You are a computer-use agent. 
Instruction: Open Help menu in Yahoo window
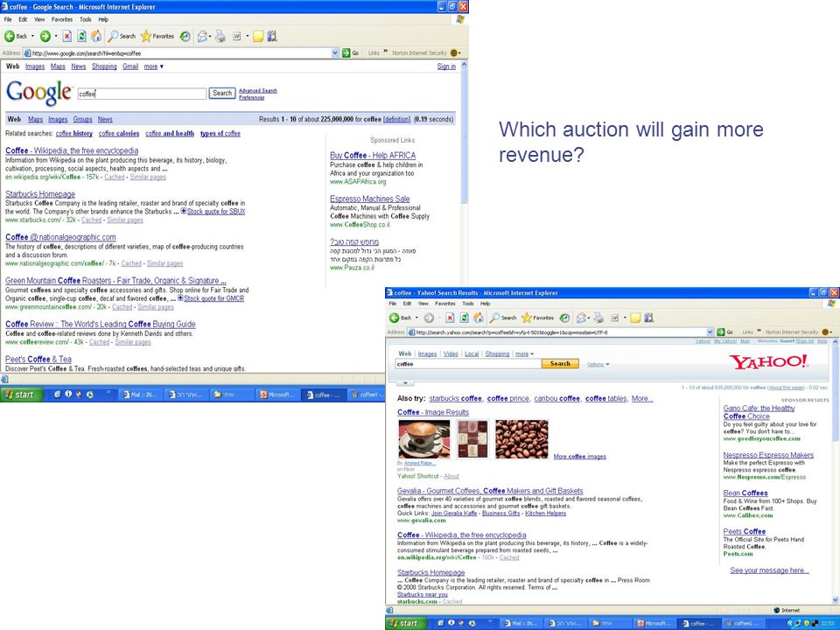click(485, 304)
